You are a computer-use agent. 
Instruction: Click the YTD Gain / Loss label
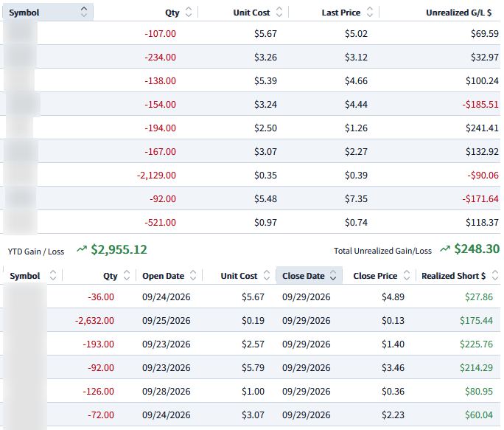point(36,252)
